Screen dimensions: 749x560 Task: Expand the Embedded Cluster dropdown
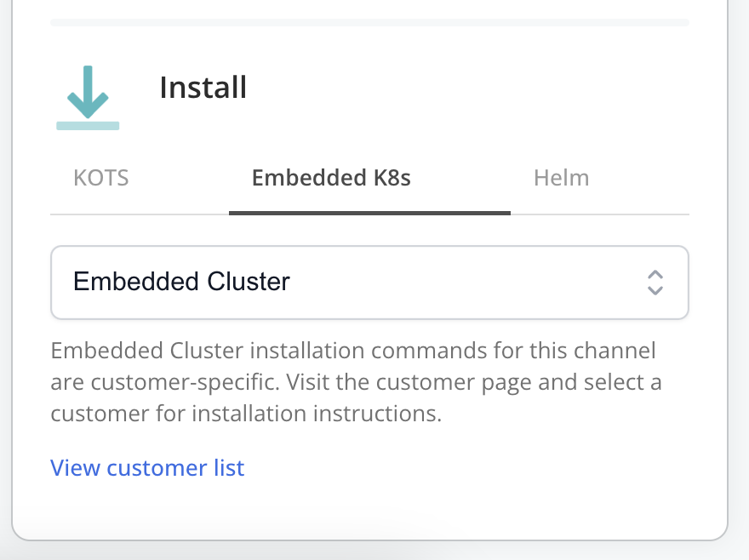pyautogui.click(x=369, y=283)
